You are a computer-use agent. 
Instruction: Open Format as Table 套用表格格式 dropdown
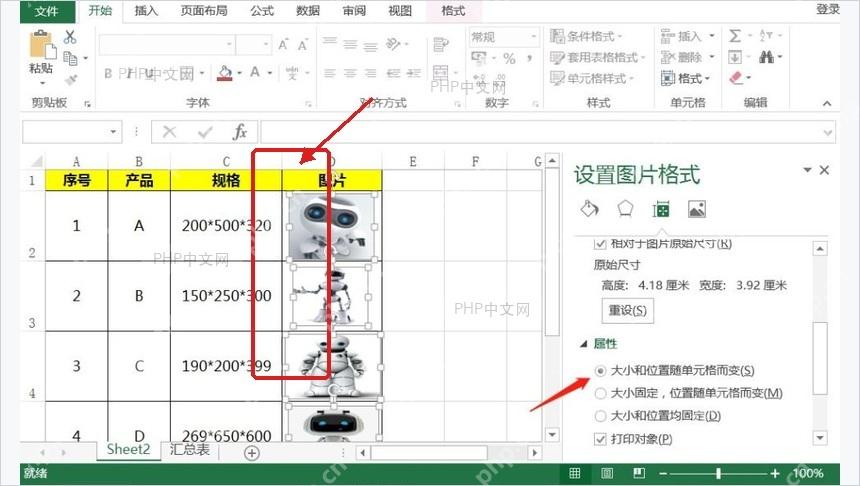coord(598,57)
